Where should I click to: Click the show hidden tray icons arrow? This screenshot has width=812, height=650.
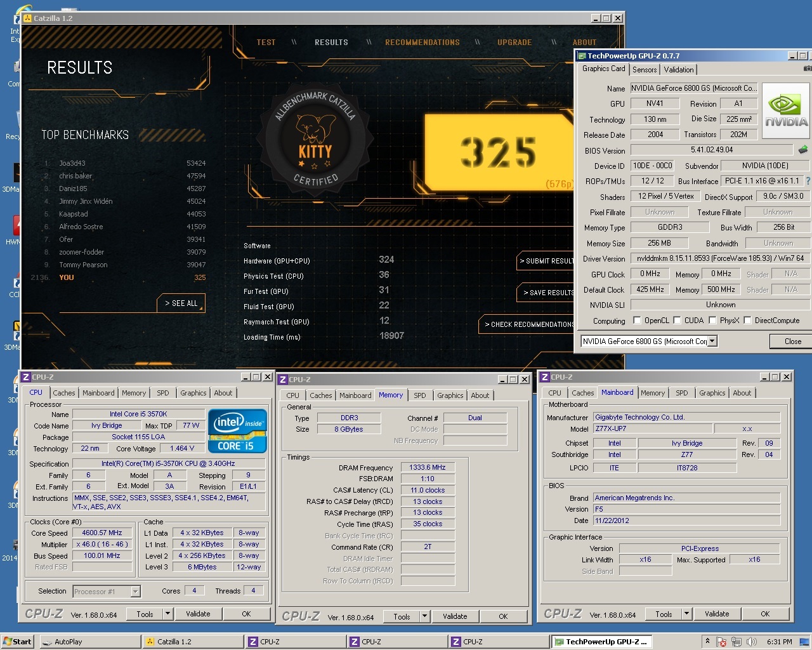[707, 640]
